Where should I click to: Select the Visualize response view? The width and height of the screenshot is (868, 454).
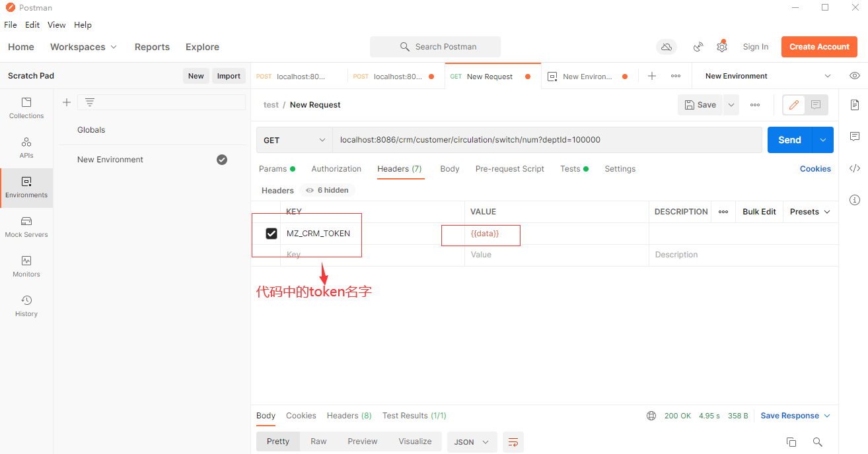(x=415, y=441)
